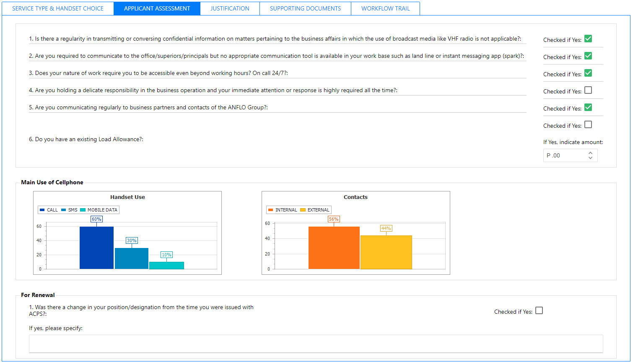633x364 pixels.
Task: Uncheck question 3 about accessibility beyond working hours
Action: (x=588, y=72)
